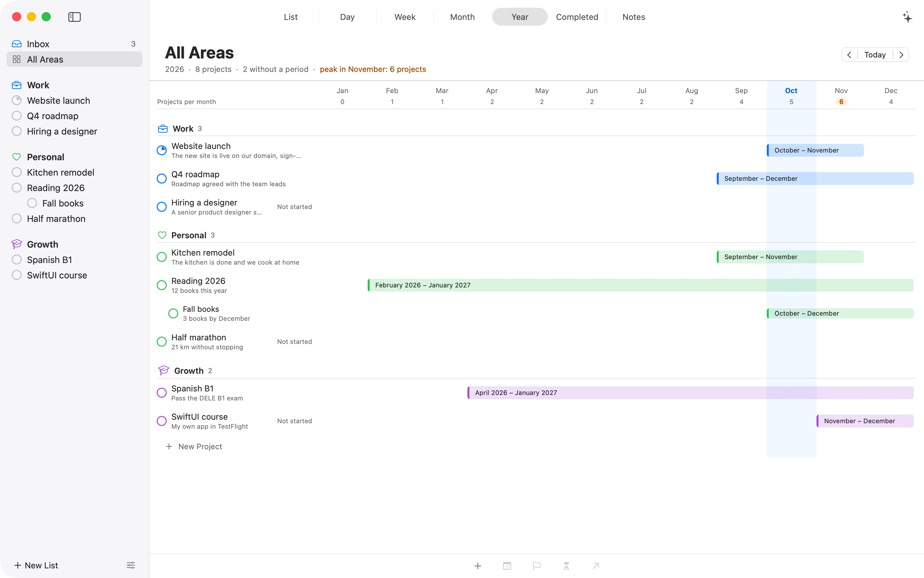Click the Oct month column header
Screen dimensions: 924x578
tap(791, 91)
